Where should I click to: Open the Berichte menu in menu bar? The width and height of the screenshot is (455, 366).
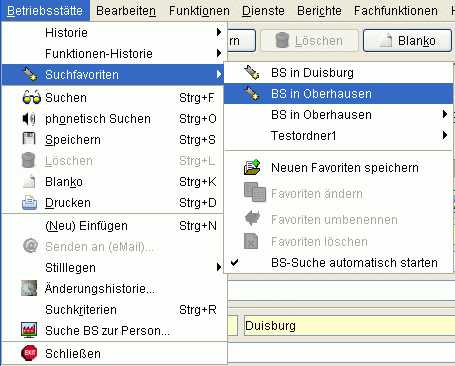click(319, 11)
